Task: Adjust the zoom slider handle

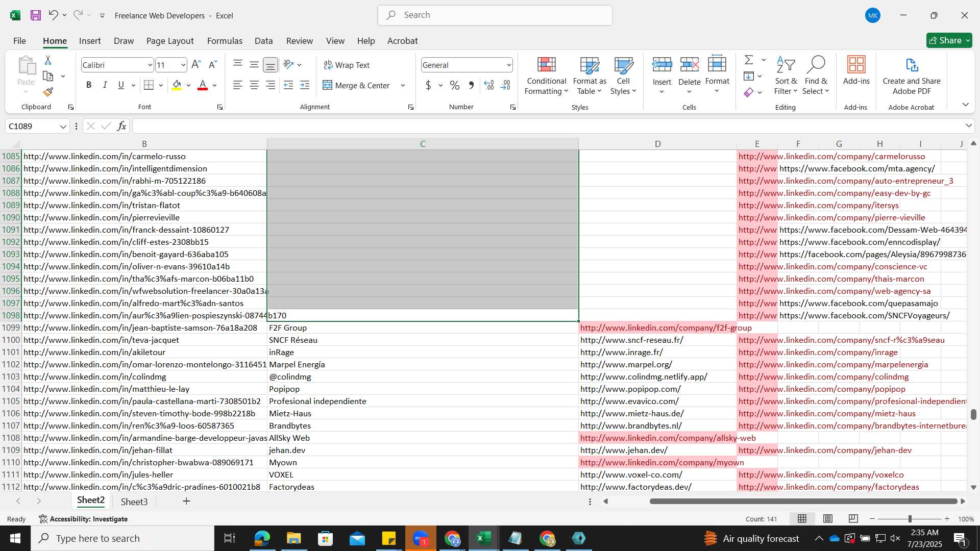Action: 910,519
